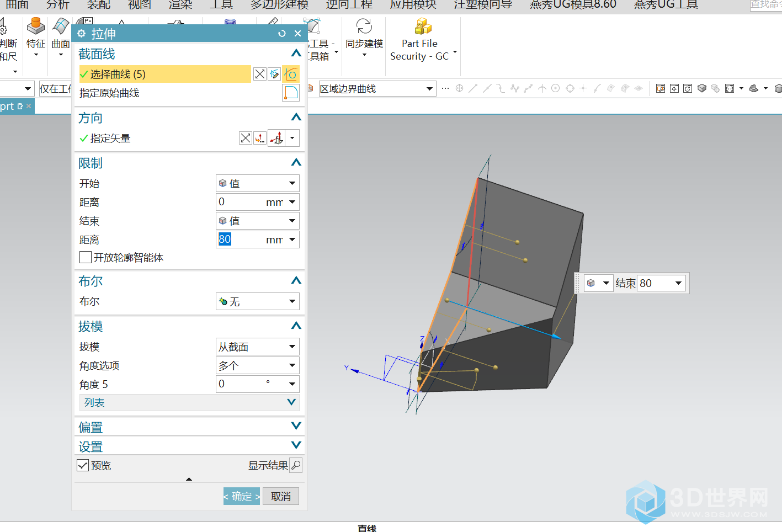Open the vector type dropdown arrow in 方向
The width and height of the screenshot is (782, 532).
coord(292,138)
